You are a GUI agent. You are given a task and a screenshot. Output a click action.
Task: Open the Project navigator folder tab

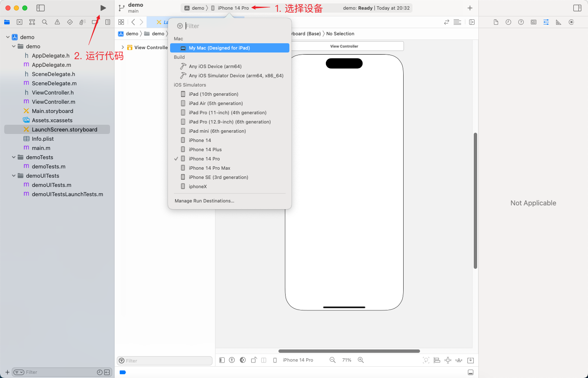[7, 22]
